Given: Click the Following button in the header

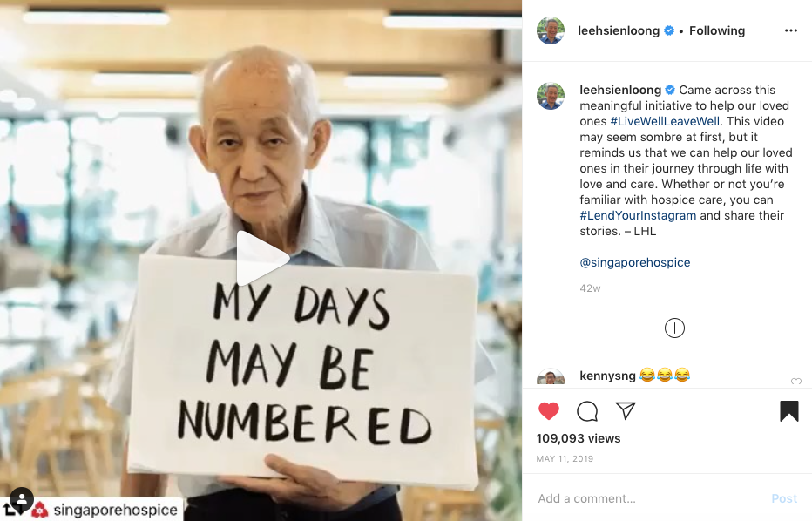Looking at the screenshot, I should pyautogui.click(x=717, y=31).
